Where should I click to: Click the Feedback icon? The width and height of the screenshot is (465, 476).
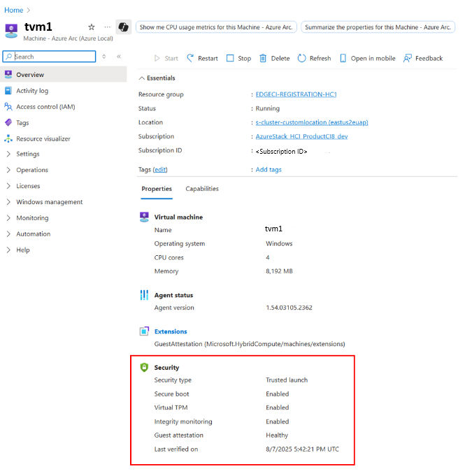point(408,59)
